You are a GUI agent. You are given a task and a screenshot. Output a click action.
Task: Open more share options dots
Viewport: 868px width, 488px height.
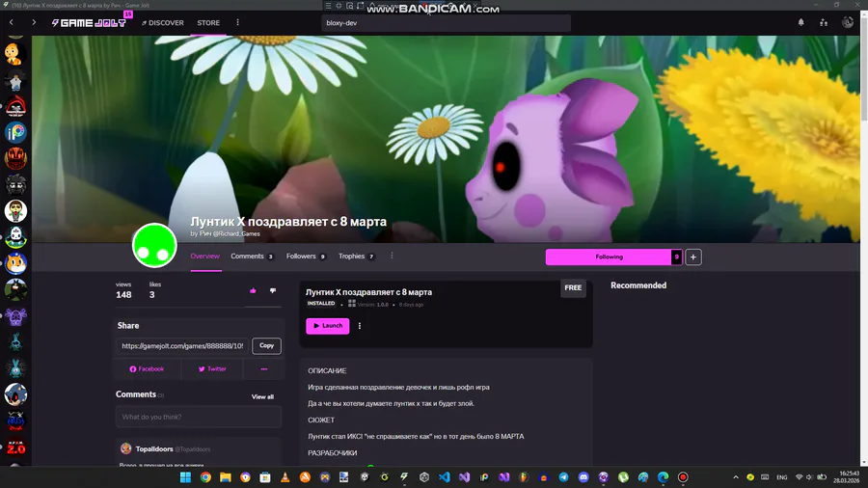point(264,369)
